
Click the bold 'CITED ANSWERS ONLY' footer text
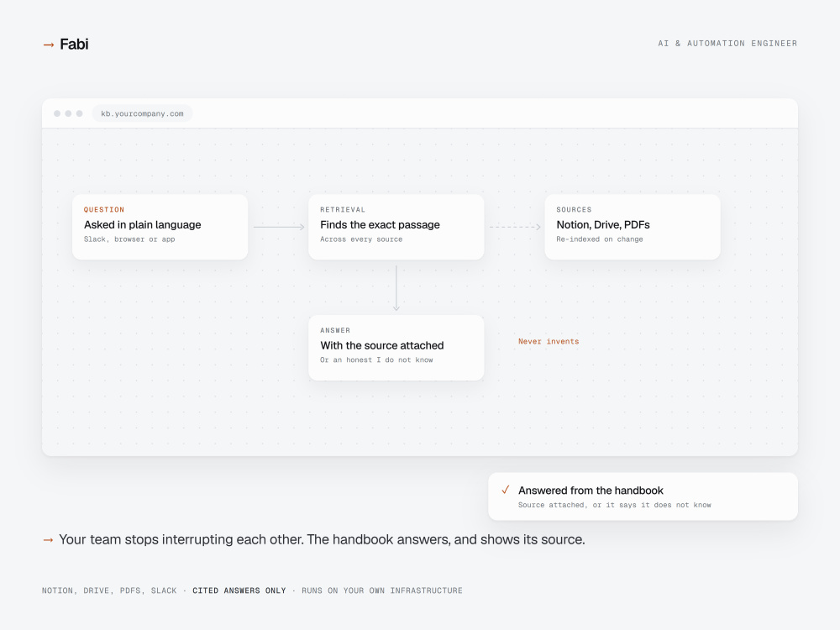tap(239, 591)
